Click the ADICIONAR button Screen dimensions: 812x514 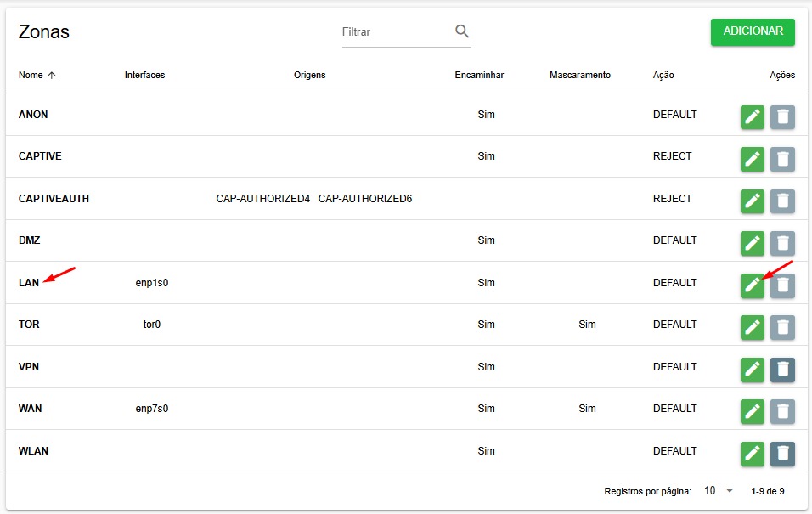point(753,31)
